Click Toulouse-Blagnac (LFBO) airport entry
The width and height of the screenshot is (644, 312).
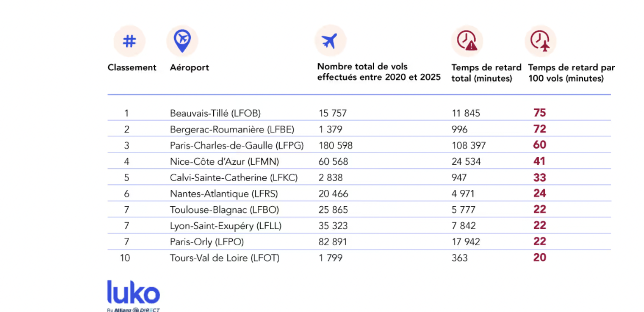[x=224, y=210]
